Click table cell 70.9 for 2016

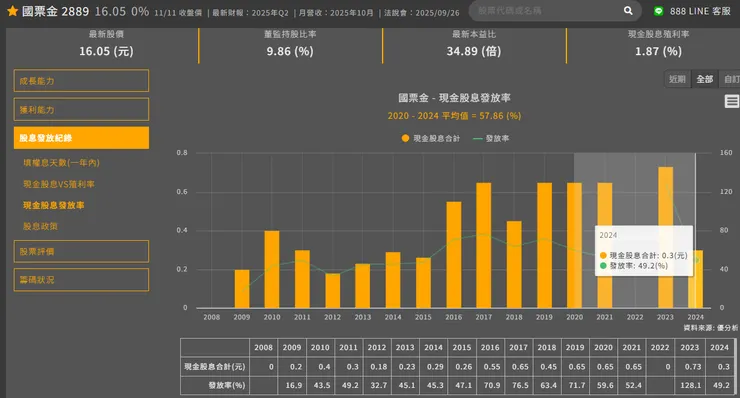pyautogui.click(x=491, y=385)
